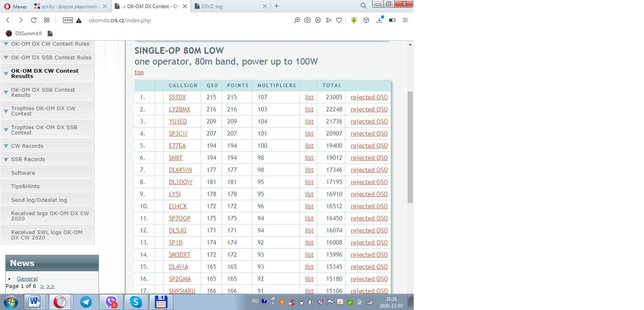The width and height of the screenshot is (644, 310).
Task: Open the Opera Меню menu
Action: pos(15,6)
